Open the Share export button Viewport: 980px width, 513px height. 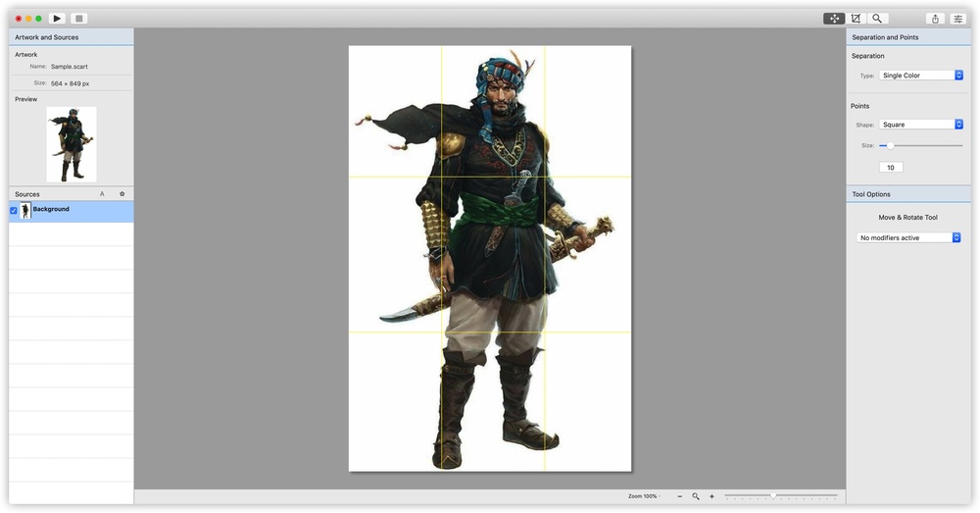(935, 19)
